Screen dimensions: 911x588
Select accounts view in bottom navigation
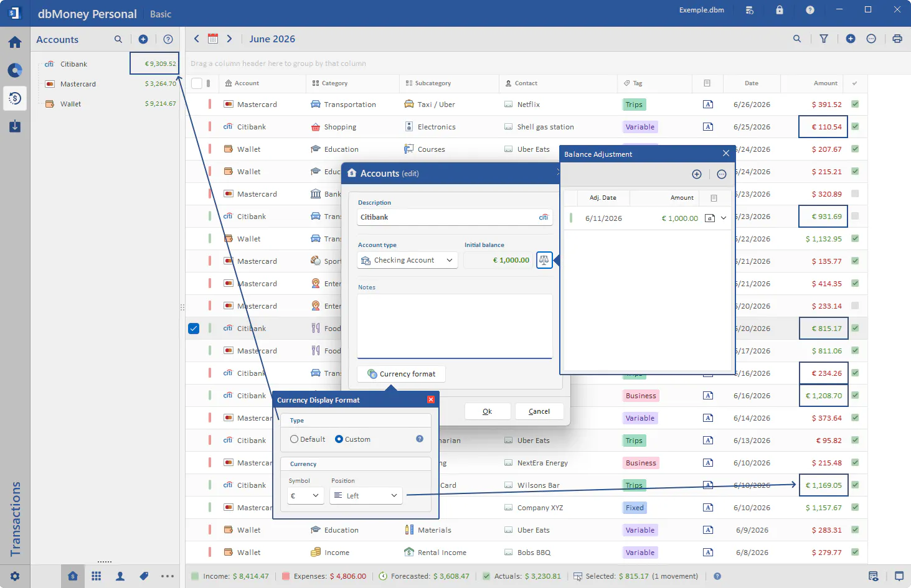(x=73, y=576)
